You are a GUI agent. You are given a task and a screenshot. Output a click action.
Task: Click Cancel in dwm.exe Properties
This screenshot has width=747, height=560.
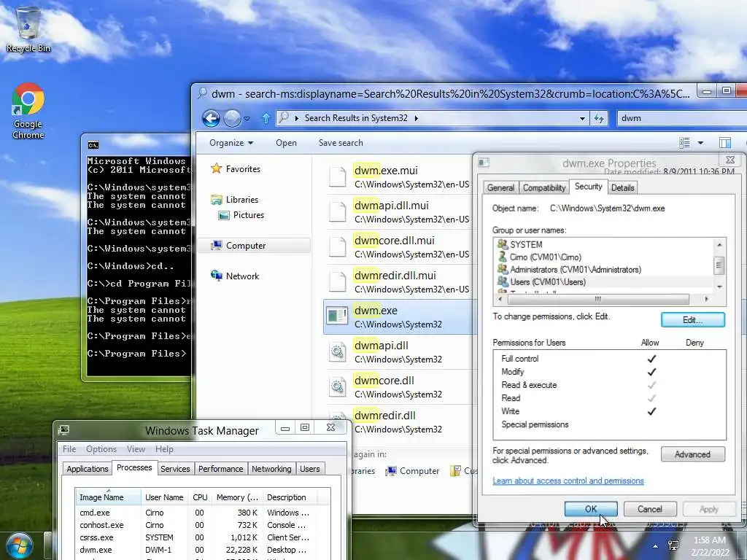[x=650, y=509]
